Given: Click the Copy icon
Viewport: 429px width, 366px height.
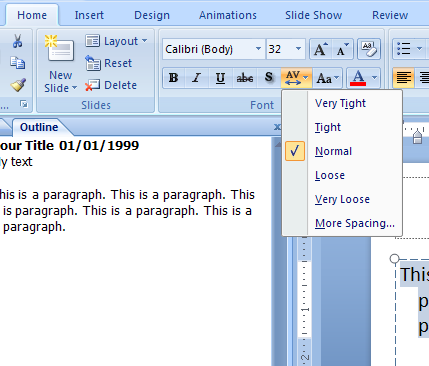Looking at the screenshot, I should pyautogui.click(x=17, y=63).
